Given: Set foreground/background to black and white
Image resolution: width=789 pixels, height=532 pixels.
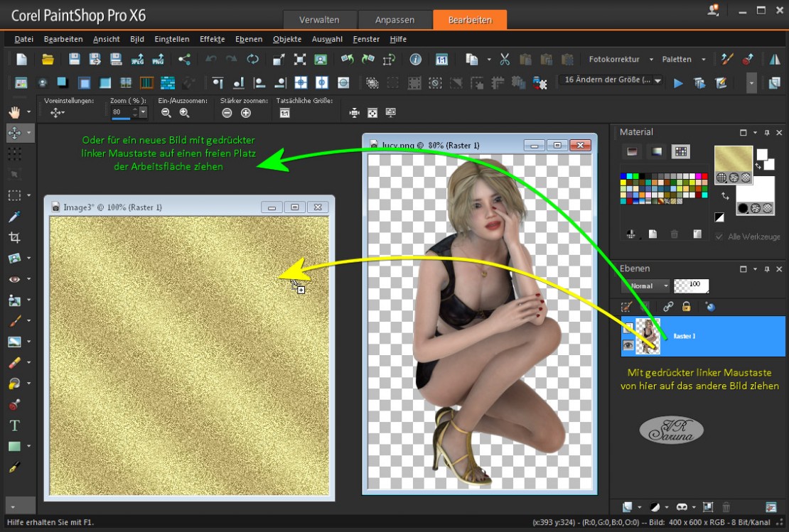Looking at the screenshot, I should point(719,217).
